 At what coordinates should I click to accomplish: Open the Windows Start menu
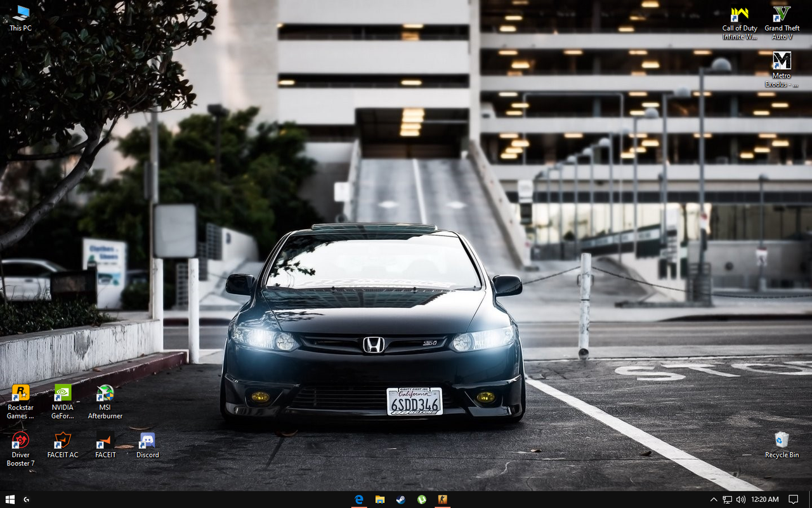(x=10, y=500)
